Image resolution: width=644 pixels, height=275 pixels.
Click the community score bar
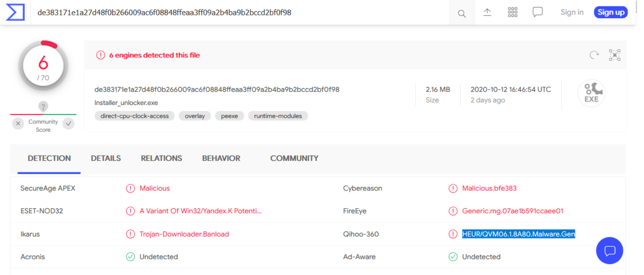click(43, 115)
